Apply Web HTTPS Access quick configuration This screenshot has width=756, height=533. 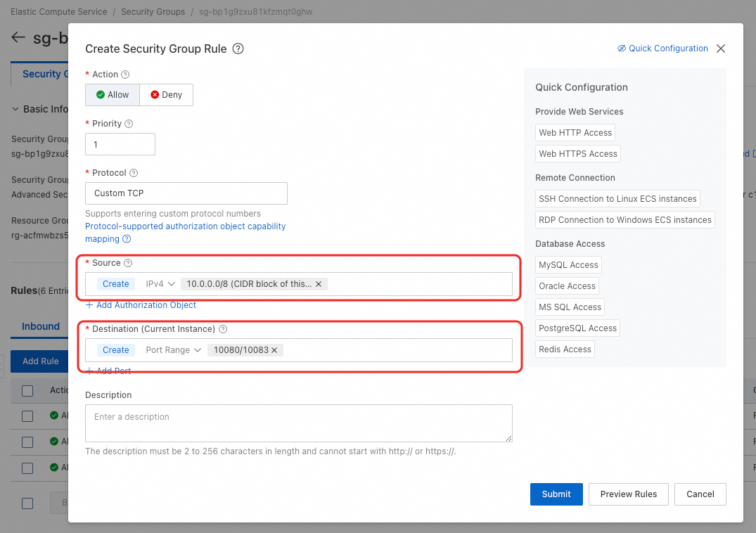577,154
